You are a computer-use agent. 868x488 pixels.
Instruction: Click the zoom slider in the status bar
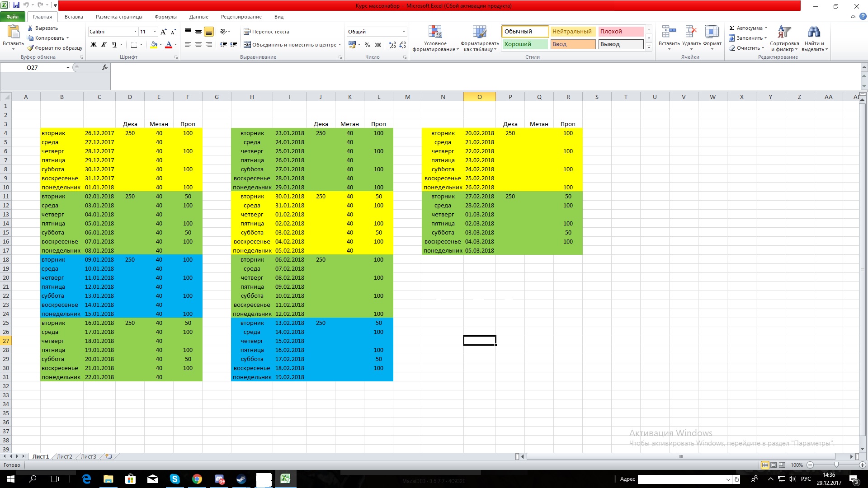[x=836, y=465]
